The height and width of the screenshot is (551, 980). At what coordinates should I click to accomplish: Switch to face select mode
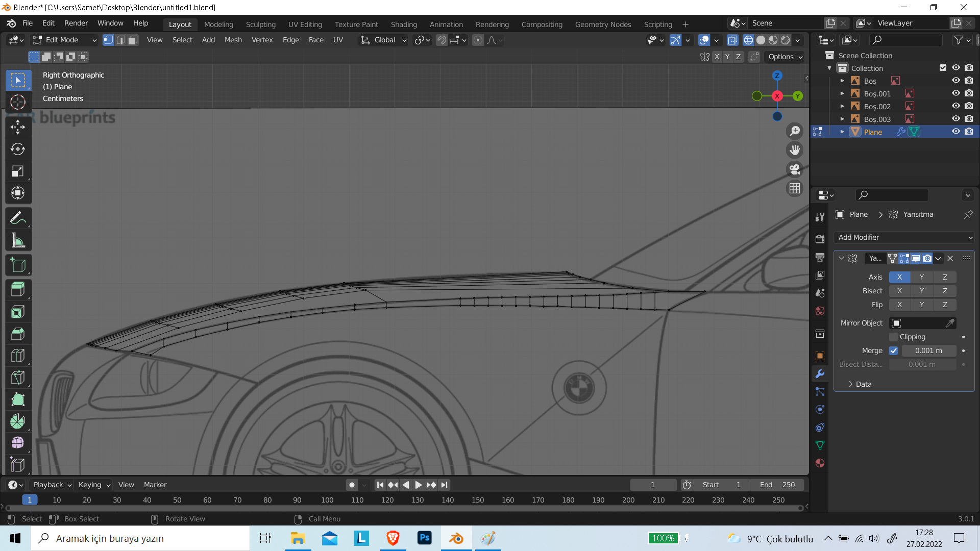click(x=133, y=40)
